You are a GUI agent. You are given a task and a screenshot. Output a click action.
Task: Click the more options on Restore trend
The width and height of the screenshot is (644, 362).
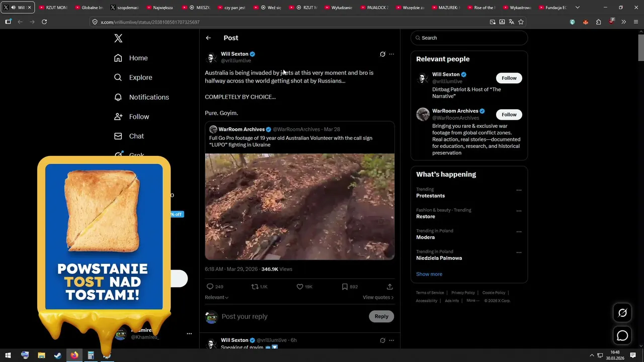(x=519, y=211)
